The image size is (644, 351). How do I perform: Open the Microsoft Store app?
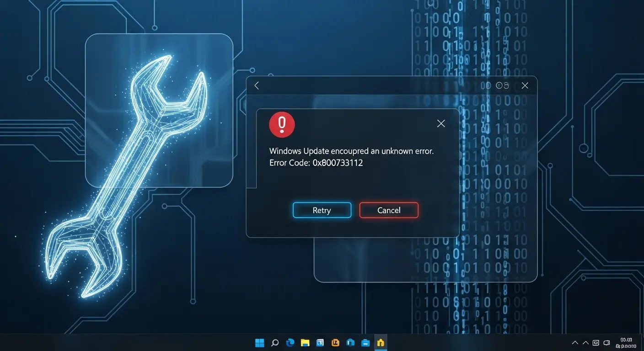[320, 342]
